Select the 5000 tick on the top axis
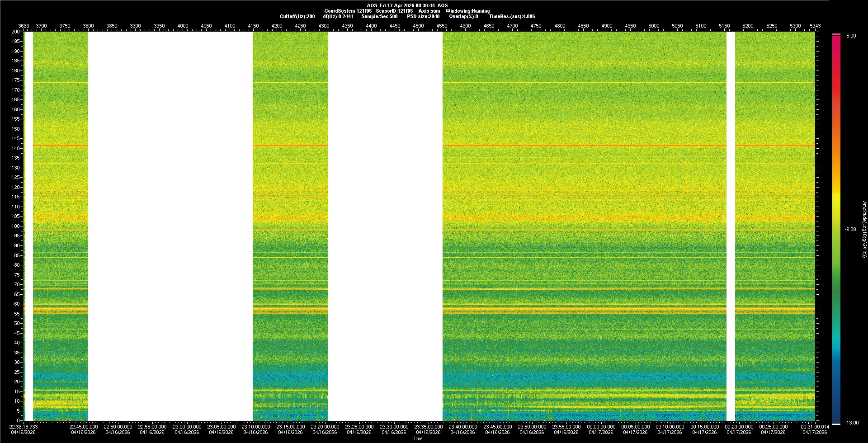 coord(654,26)
